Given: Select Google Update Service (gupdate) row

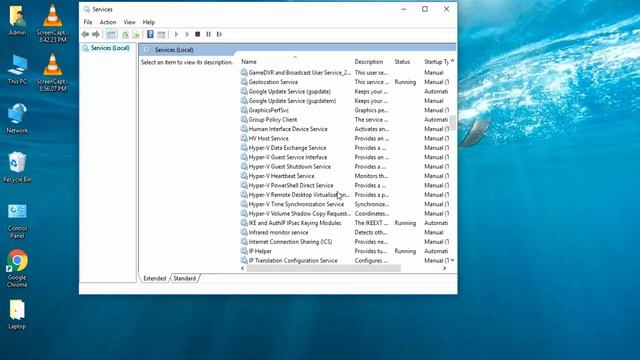Looking at the screenshot, I should (345, 91).
